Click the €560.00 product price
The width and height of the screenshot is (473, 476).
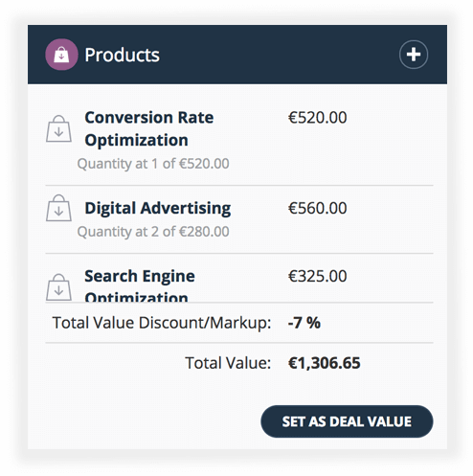[317, 208]
